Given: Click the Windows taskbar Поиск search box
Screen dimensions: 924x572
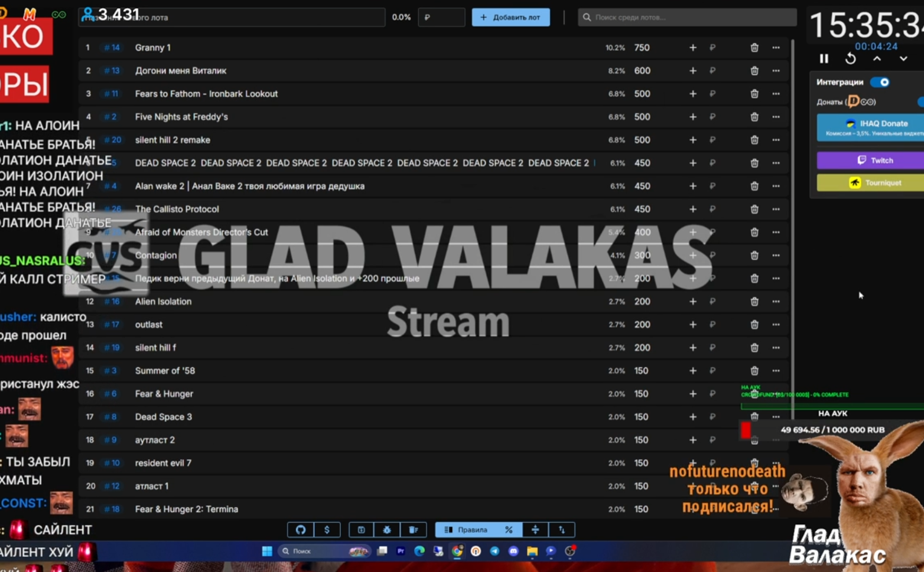Looking at the screenshot, I should point(324,551).
